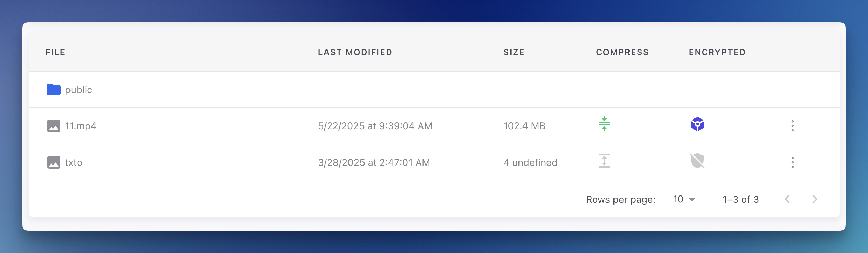Click the crossed-out shield icon for txto
This screenshot has width=868, height=253.
coord(697,161)
